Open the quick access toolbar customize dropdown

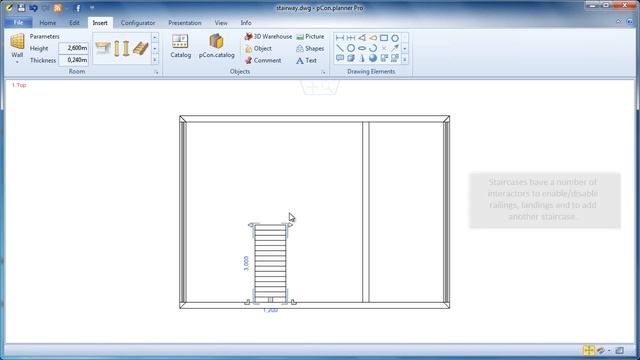pos(92,8)
